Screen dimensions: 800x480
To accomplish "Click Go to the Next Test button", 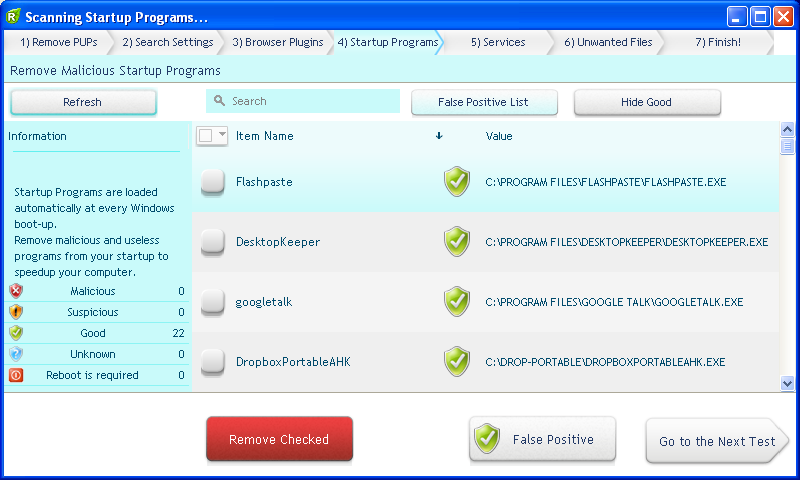I will point(717,441).
